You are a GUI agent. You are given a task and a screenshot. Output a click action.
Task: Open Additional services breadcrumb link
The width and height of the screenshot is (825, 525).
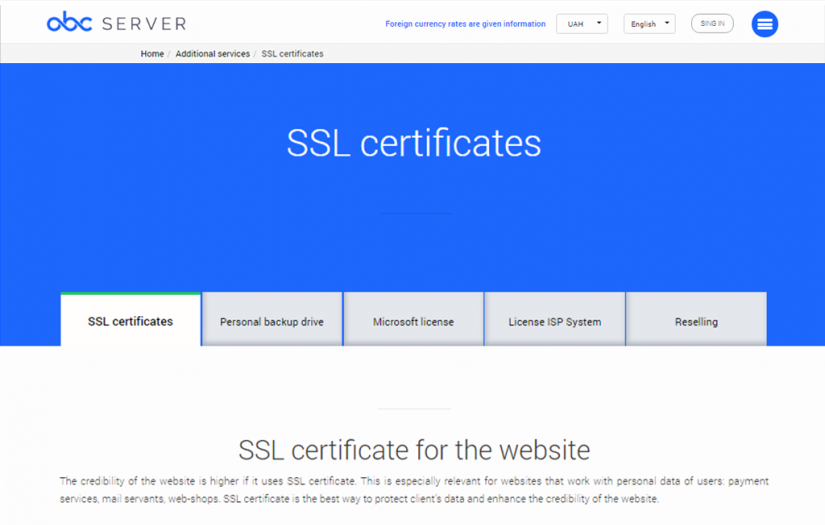point(213,54)
